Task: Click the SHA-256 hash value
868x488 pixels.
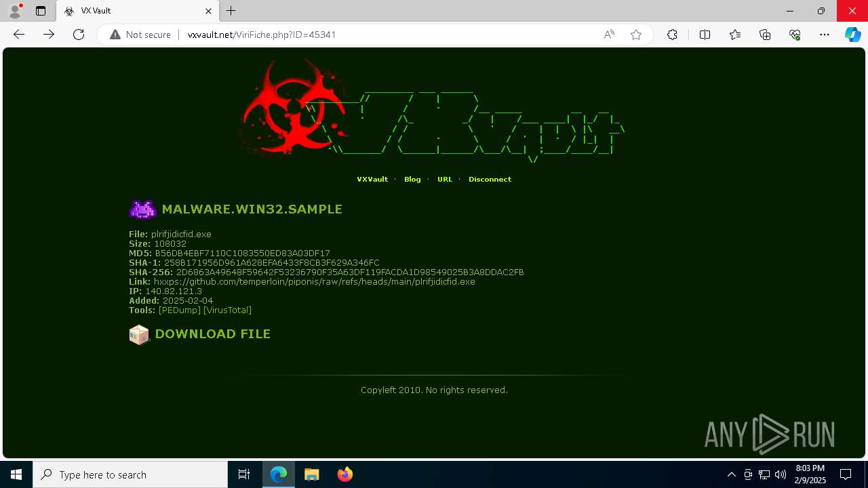Action: [350, 272]
